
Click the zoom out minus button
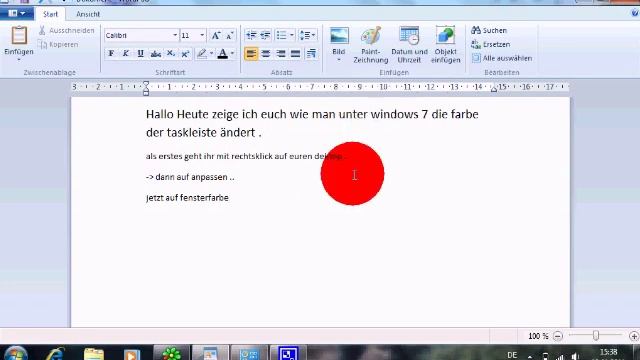tap(558, 336)
